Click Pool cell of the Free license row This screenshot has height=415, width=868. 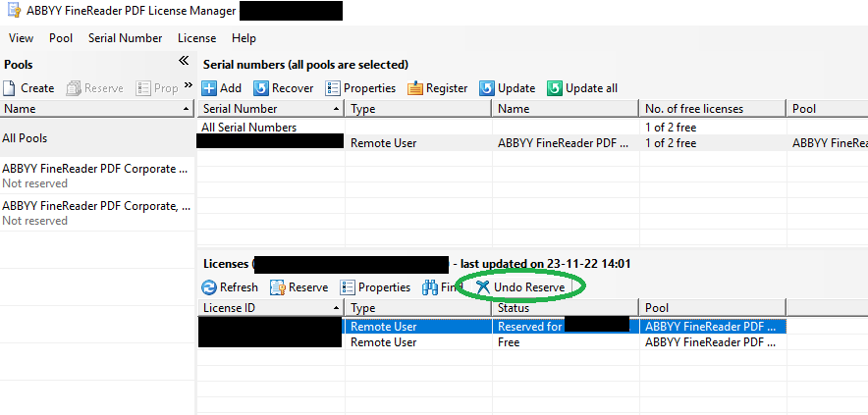(711, 342)
